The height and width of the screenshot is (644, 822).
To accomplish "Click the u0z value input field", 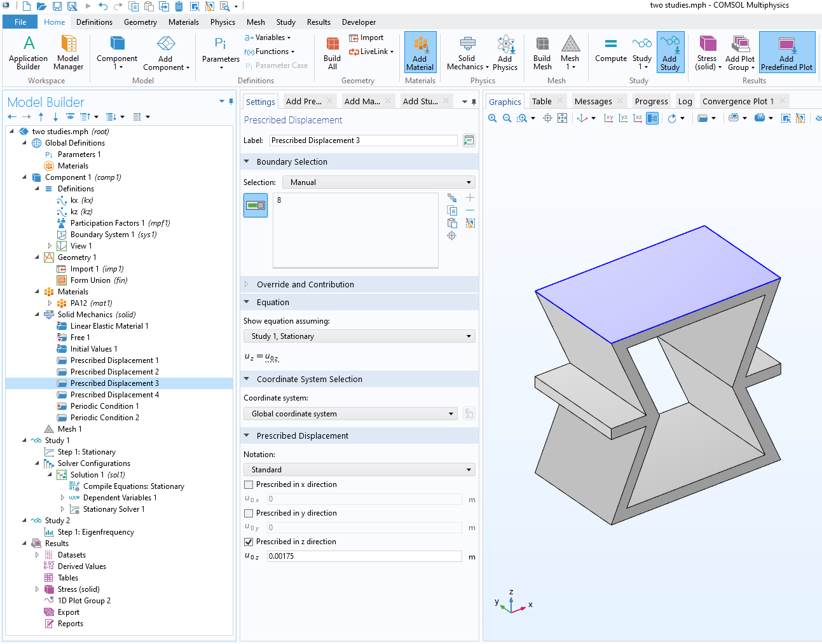I will (364, 556).
